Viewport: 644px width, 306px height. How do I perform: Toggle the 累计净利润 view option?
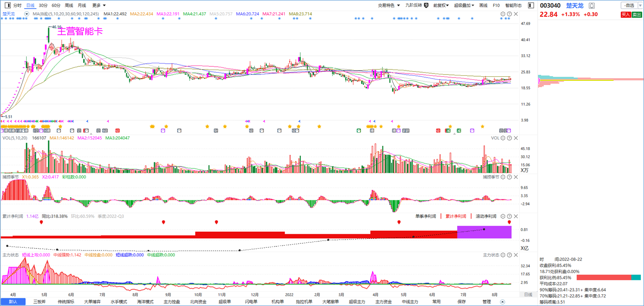456,216
